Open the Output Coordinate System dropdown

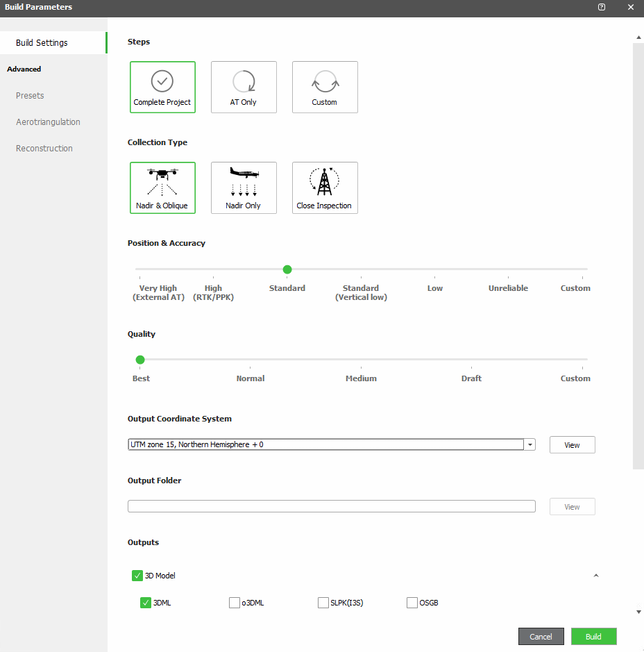pos(529,444)
